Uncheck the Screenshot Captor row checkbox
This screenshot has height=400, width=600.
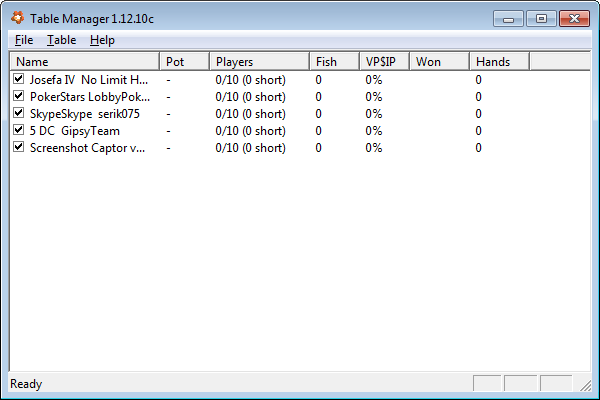point(18,147)
